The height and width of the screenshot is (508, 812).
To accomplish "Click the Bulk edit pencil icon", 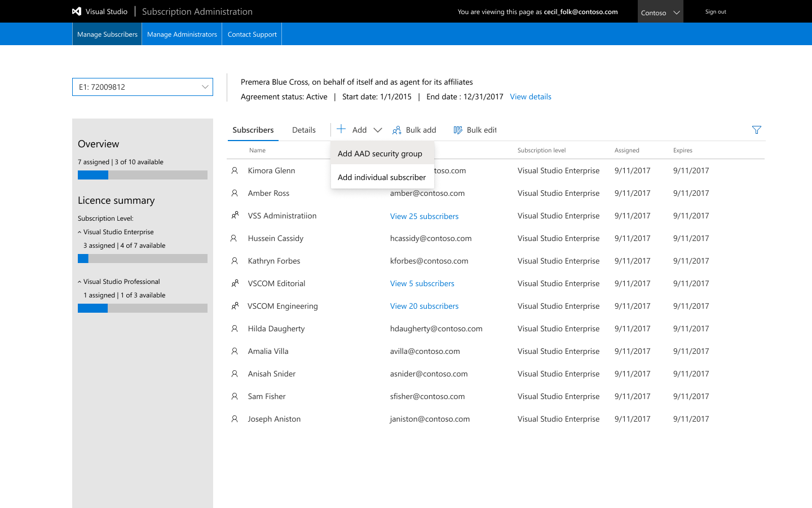I will [x=458, y=130].
